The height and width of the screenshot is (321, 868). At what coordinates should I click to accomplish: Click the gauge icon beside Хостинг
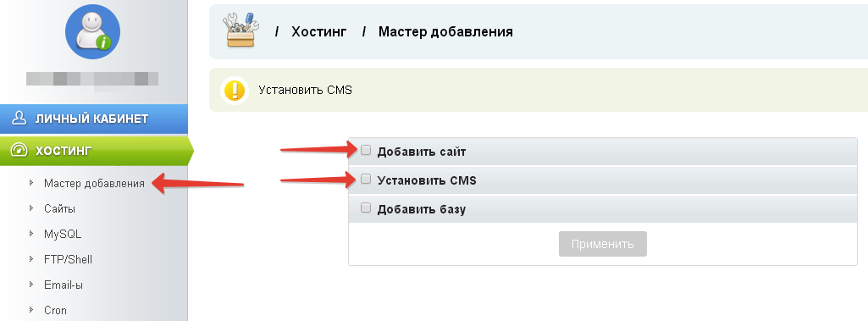coord(19,151)
